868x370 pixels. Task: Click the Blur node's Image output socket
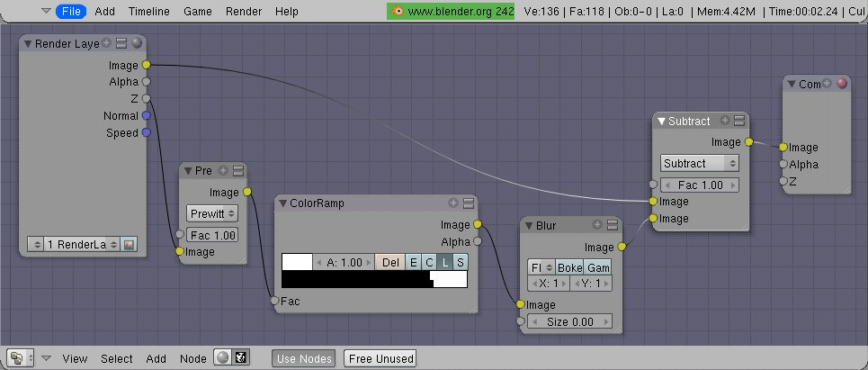pos(622,247)
